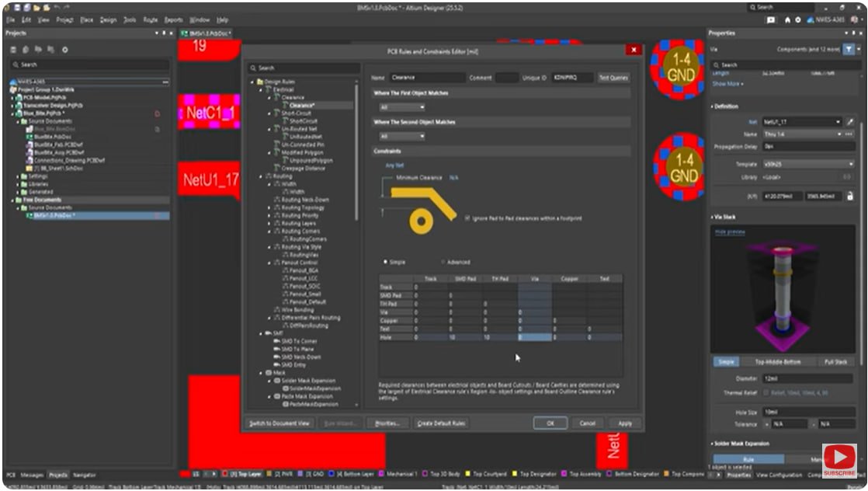Open the first object matches All dropdown
Viewport: 868px width, 491px height.
coord(402,107)
